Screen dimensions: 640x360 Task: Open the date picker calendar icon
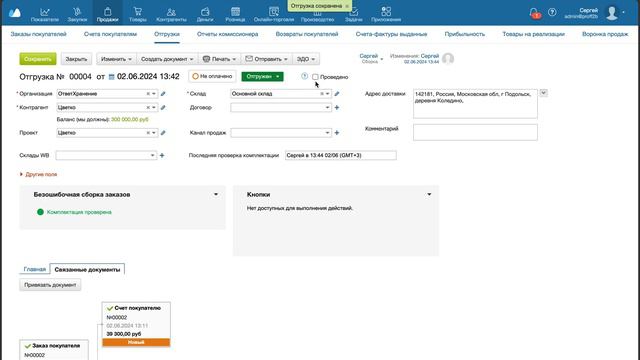tap(111, 77)
